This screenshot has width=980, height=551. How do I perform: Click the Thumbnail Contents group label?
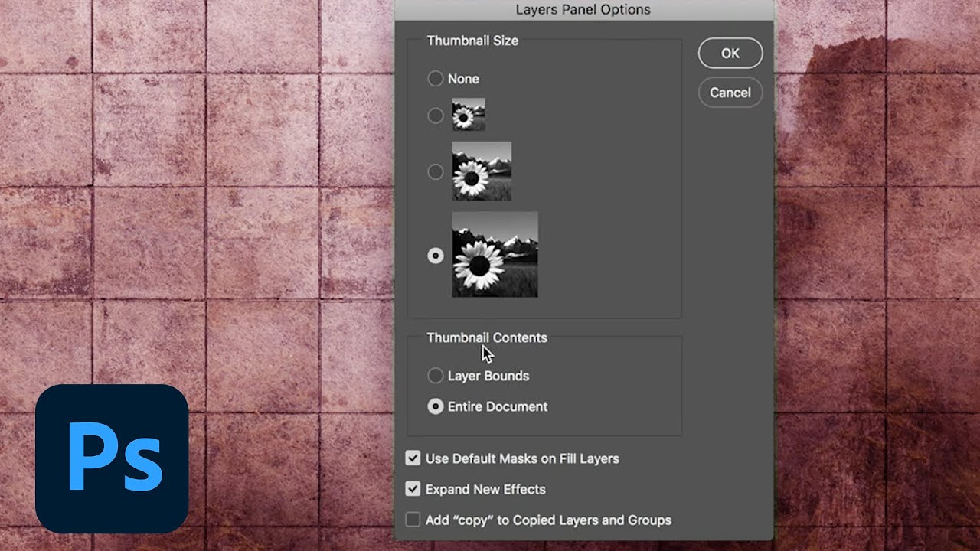coord(487,337)
